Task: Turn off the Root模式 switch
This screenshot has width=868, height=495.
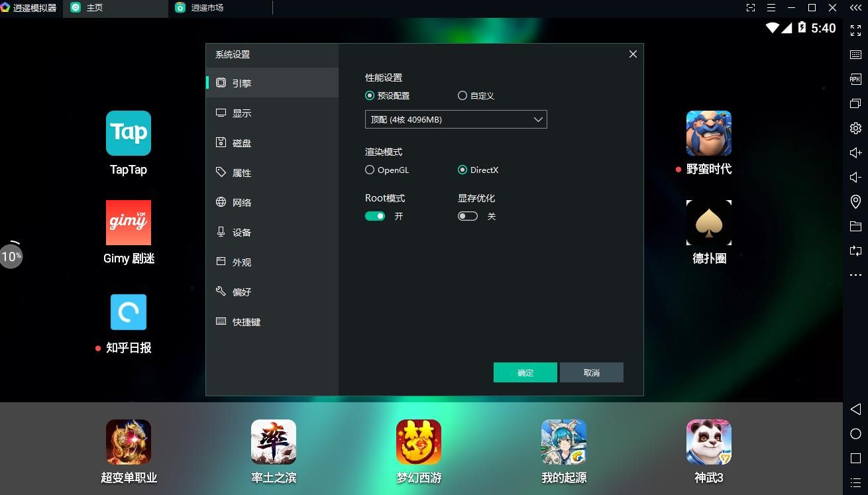Action: click(x=375, y=216)
